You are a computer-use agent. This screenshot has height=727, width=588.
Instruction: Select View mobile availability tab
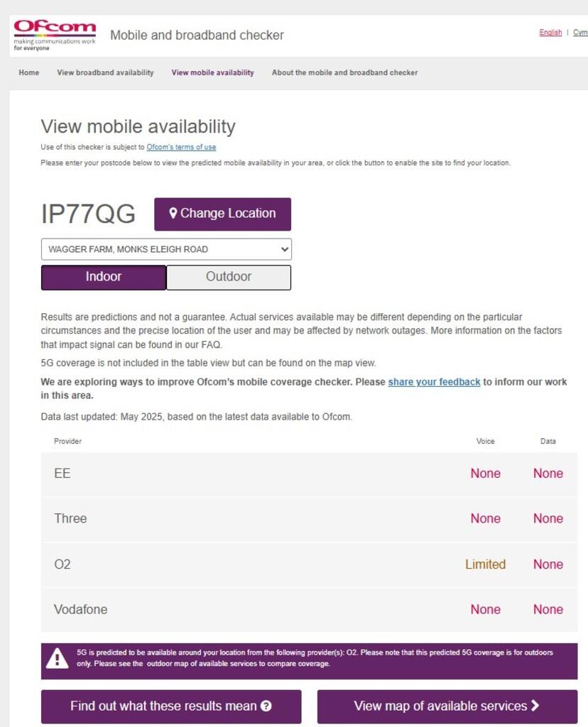coord(212,72)
